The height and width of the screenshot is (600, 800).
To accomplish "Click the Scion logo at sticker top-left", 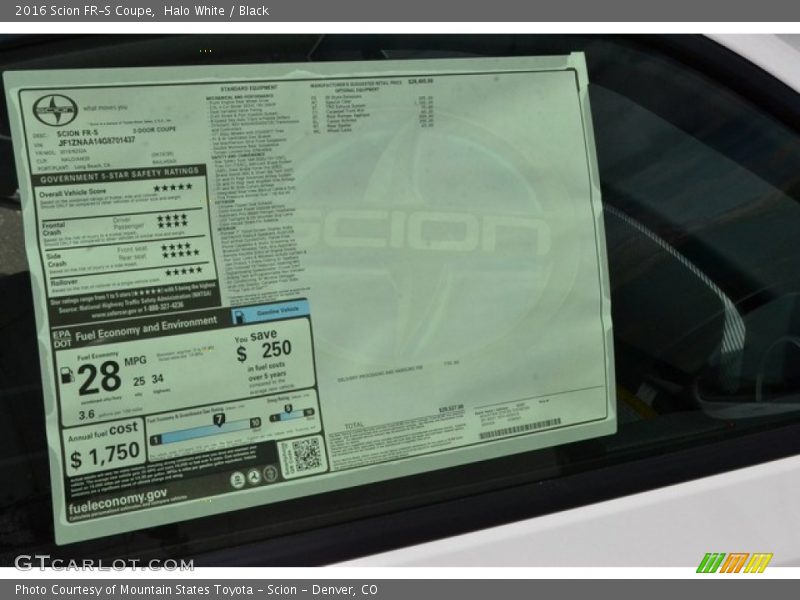I will pyautogui.click(x=54, y=109).
